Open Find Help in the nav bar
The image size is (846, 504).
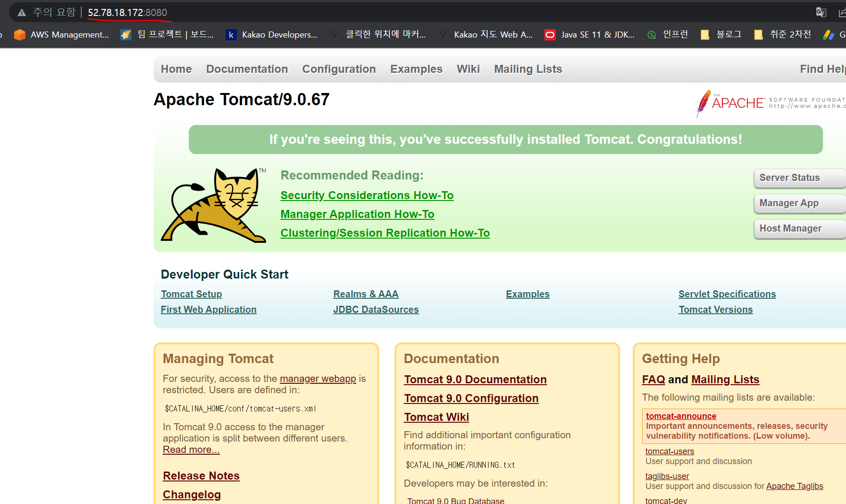(x=823, y=69)
